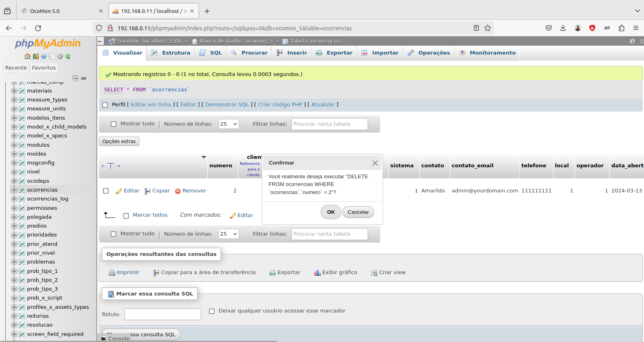Click the pencil Editar icon in result row
This screenshot has width=644, height=342.
tap(119, 191)
